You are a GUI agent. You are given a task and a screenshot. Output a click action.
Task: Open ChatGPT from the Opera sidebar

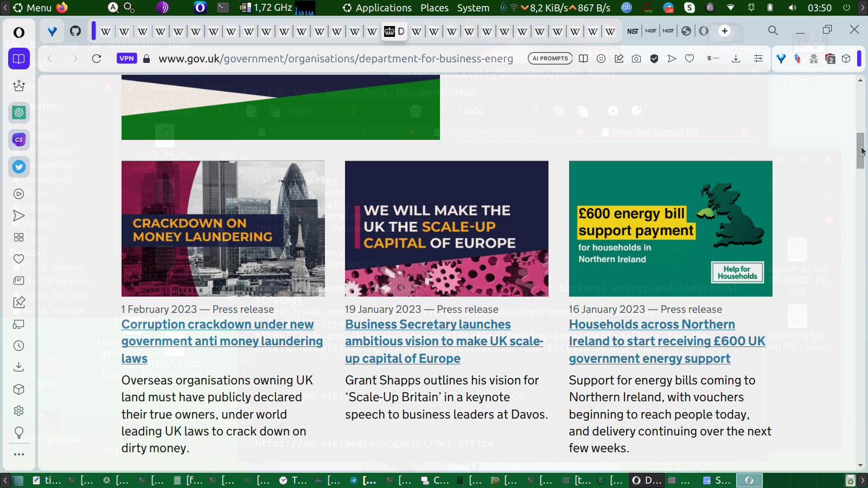point(19,112)
